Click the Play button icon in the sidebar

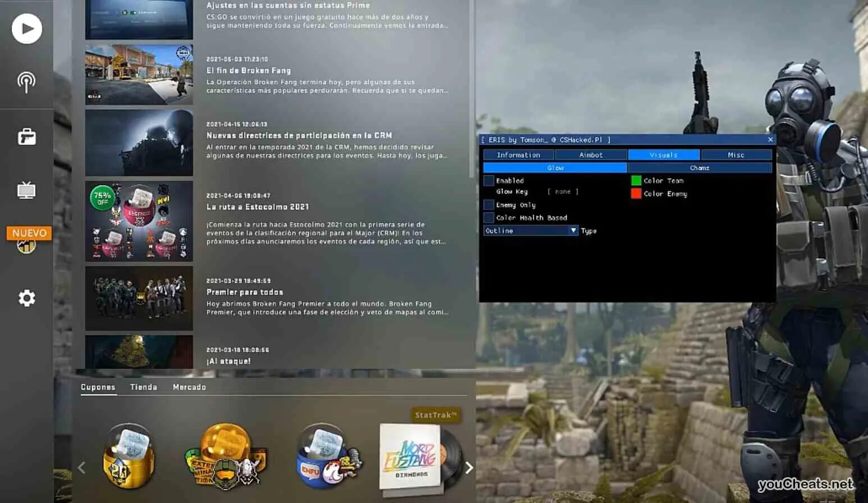27,29
